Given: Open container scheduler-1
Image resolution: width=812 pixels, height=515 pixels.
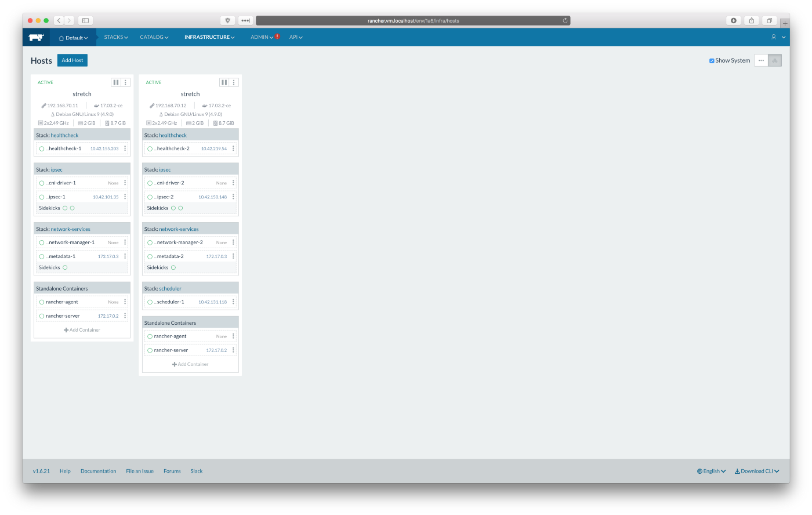Looking at the screenshot, I should click(x=169, y=302).
